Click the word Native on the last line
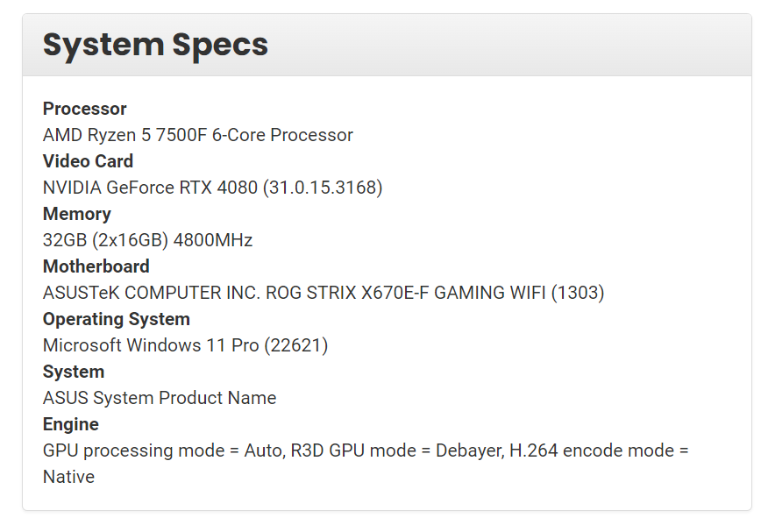The height and width of the screenshot is (532, 768). click(68, 477)
